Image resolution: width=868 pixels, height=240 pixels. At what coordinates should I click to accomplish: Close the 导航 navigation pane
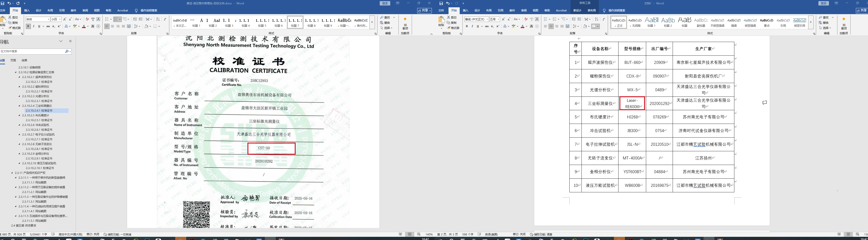click(70, 41)
